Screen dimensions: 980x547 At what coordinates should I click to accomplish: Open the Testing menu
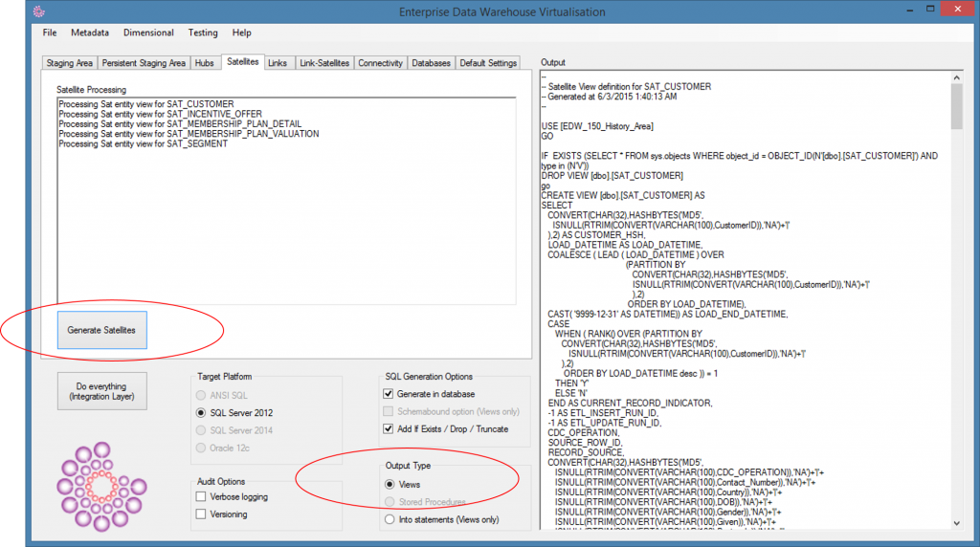[x=202, y=33]
